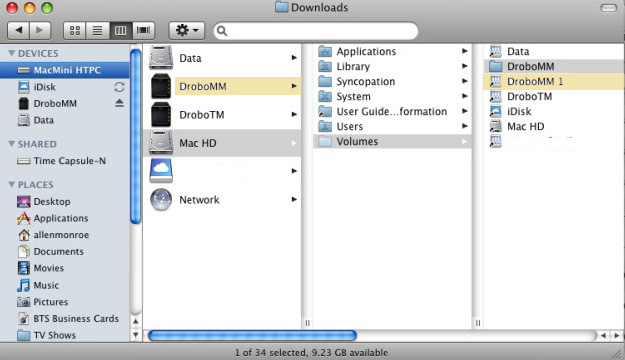
Task: Click horizontal scroll right arrow
Action: tap(617, 335)
